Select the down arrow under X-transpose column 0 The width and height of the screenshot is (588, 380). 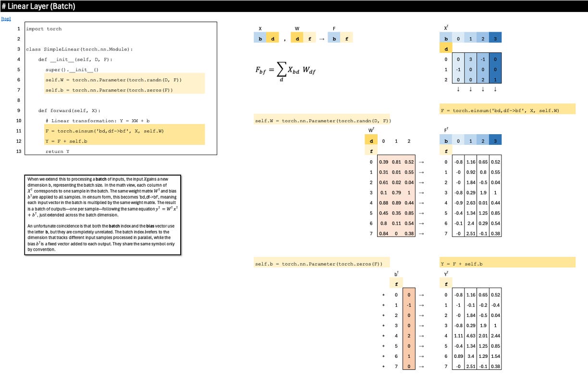click(457, 89)
